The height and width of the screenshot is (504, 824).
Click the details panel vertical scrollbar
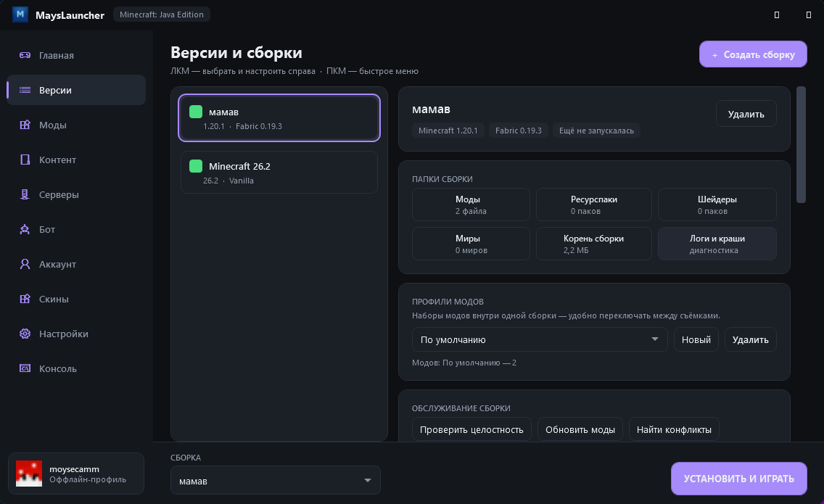(x=801, y=144)
